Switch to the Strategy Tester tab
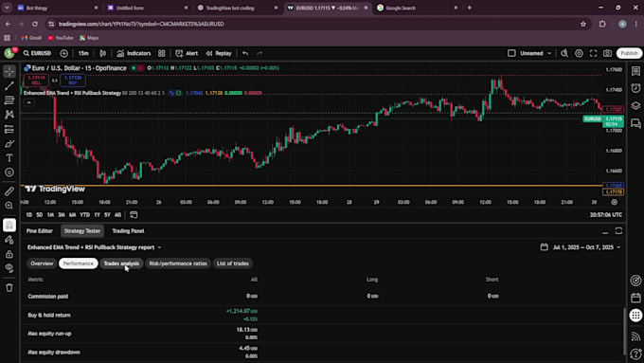Image resolution: width=644 pixels, height=363 pixels. 82,231
